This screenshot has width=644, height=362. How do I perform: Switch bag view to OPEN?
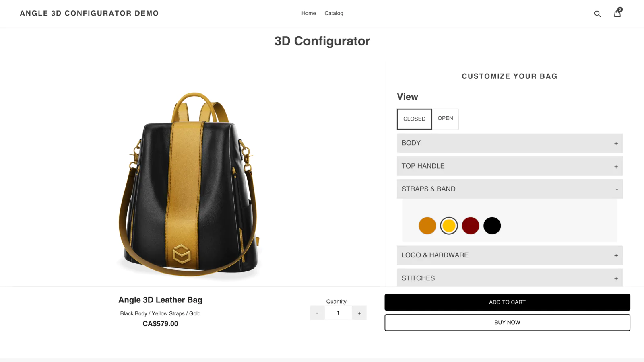(x=445, y=119)
